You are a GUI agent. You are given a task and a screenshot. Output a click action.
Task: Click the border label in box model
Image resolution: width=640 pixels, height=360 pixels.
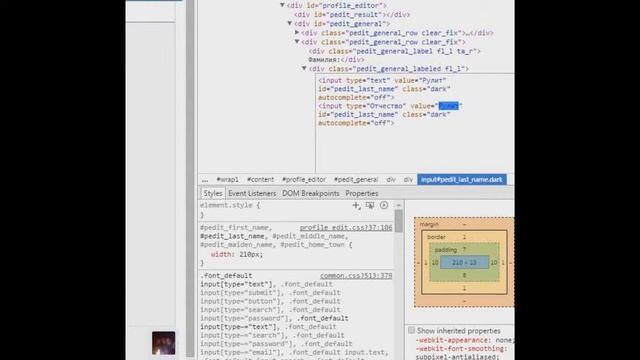pos(436,237)
